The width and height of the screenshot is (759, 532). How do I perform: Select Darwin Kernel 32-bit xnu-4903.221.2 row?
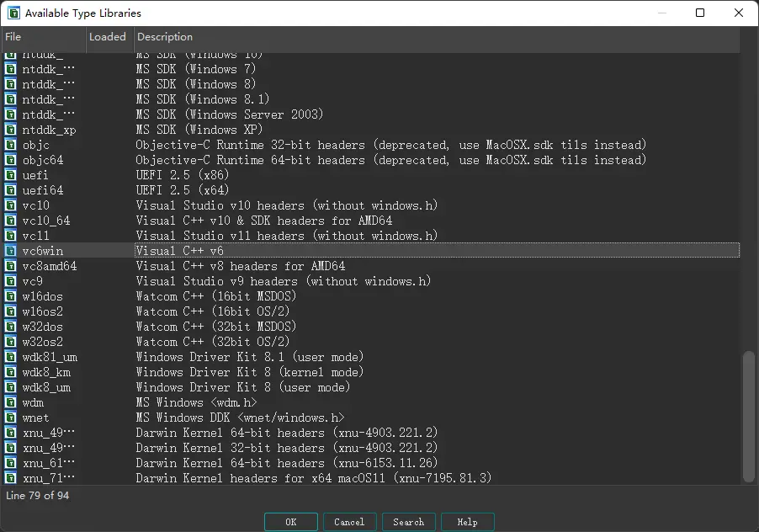pyautogui.click(x=372, y=448)
